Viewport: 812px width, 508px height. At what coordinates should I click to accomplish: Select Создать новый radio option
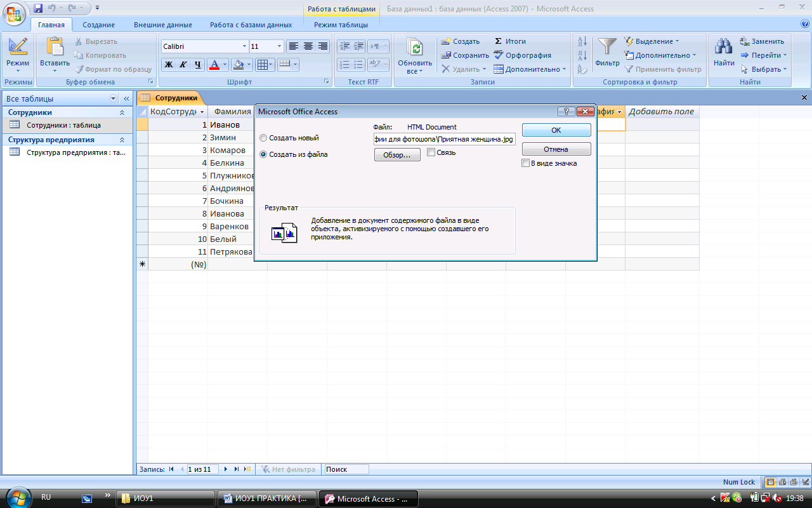(x=289, y=138)
